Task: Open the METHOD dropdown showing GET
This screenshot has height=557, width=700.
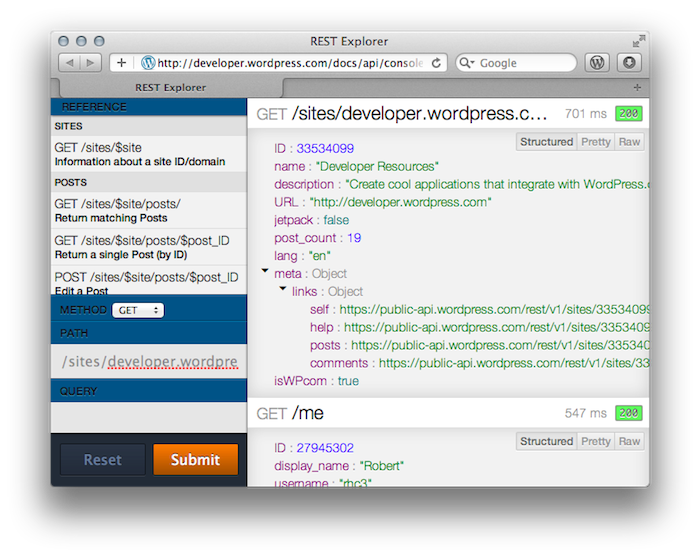Action: tap(138, 310)
